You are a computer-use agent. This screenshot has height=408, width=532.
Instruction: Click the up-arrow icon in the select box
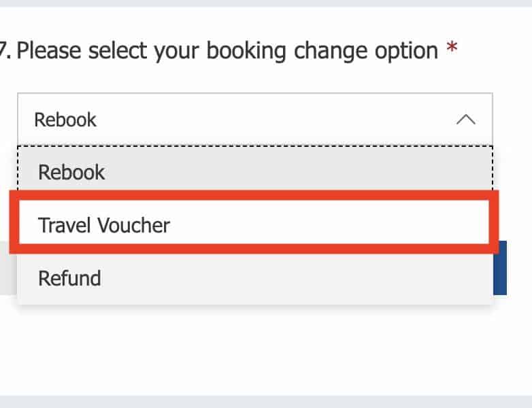(x=465, y=120)
